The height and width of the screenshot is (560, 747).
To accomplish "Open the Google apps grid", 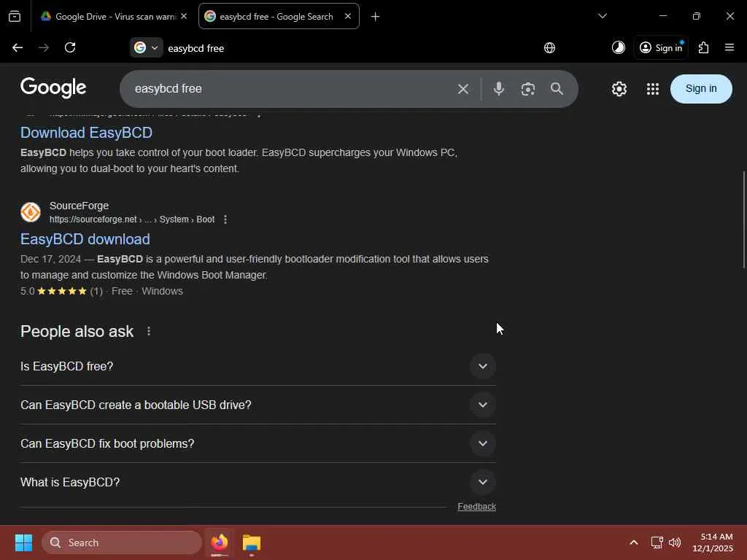I will (652, 88).
